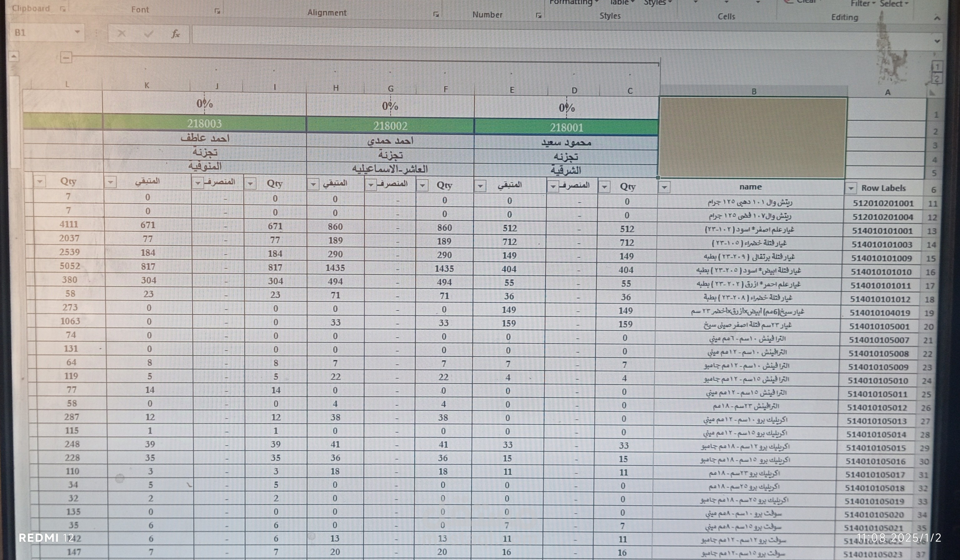Open the Font settings dialog launcher
Screen dimensions: 960x560
coord(217,11)
